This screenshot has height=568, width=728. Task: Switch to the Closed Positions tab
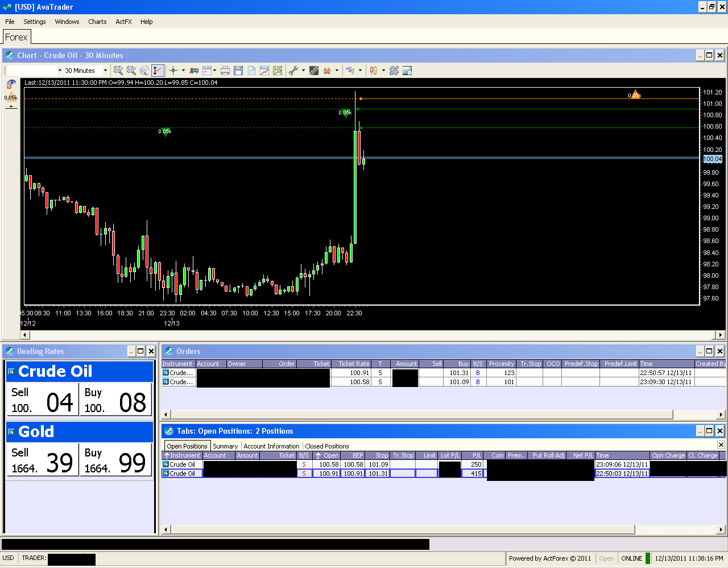point(326,446)
